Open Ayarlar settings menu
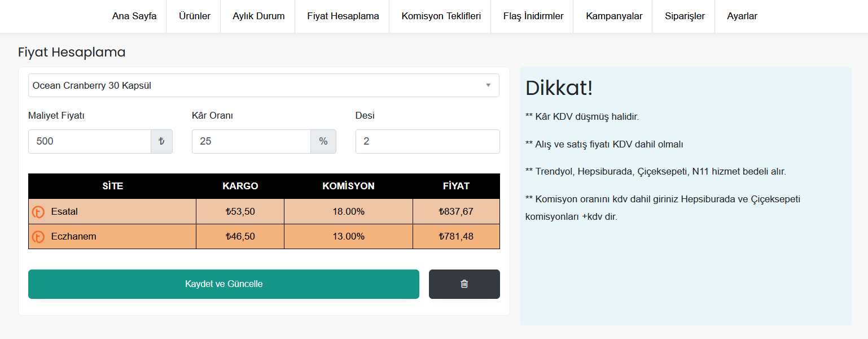 742,16
